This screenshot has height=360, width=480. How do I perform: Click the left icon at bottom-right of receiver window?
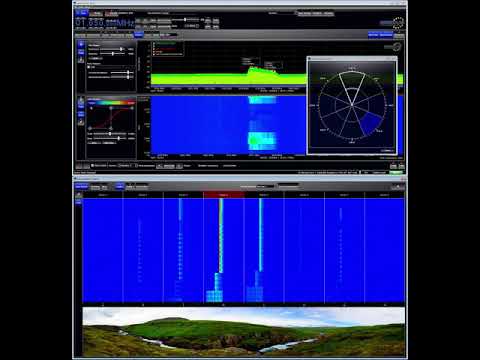[x=394, y=166]
